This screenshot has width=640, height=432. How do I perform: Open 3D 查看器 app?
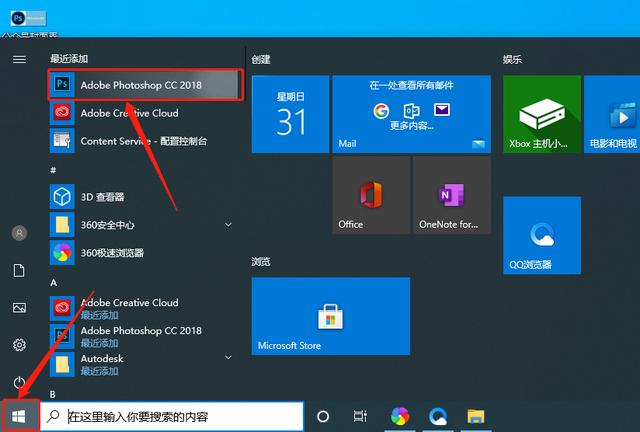(x=146, y=197)
